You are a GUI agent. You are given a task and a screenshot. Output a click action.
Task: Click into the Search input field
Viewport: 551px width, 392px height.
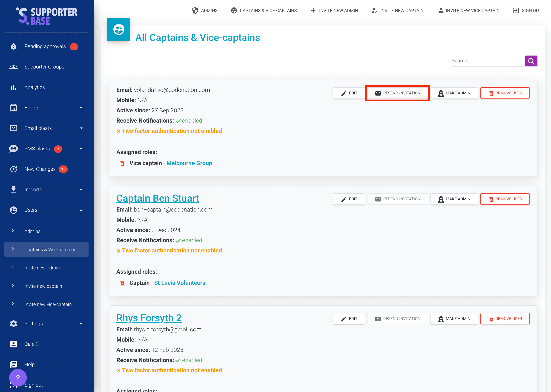click(x=487, y=61)
